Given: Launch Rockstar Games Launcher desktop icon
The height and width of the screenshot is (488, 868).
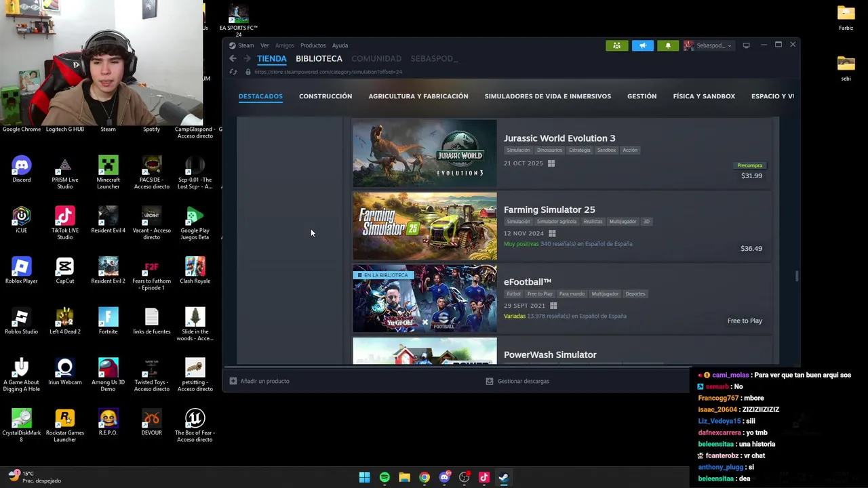Looking at the screenshot, I should 65,426.
